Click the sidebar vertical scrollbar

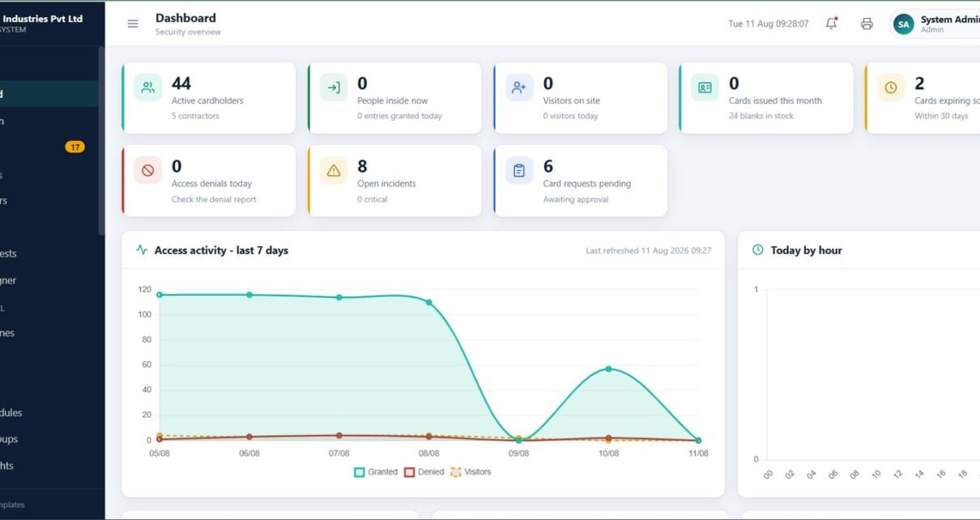coord(101,142)
